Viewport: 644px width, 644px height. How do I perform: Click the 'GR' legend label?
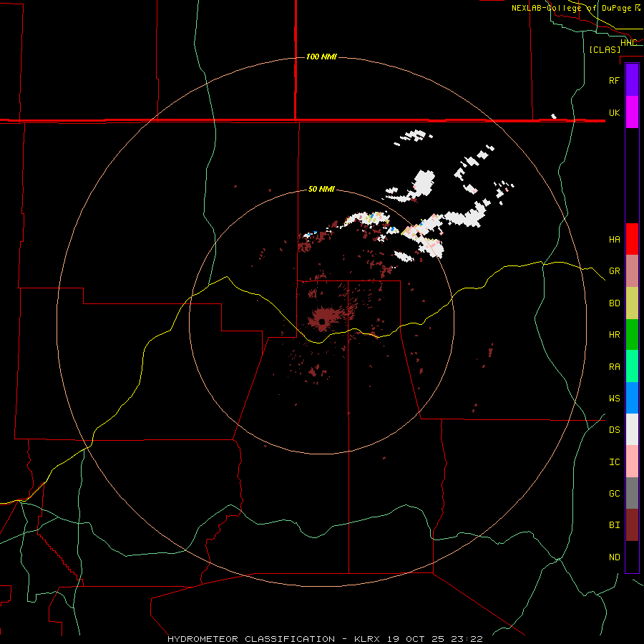pos(614,271)
